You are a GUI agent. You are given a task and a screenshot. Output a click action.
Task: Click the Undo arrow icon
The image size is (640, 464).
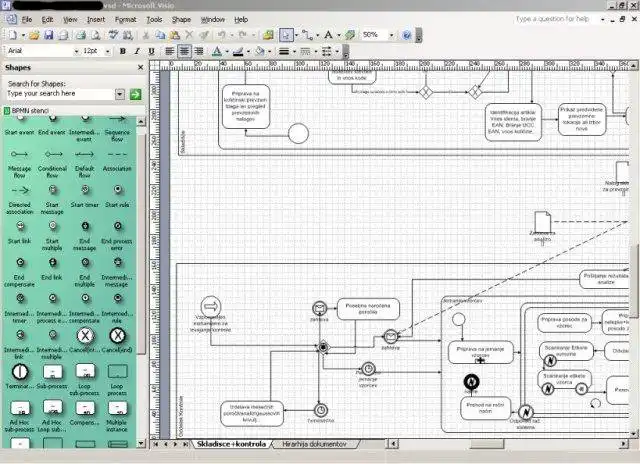[x=222, y=35]
